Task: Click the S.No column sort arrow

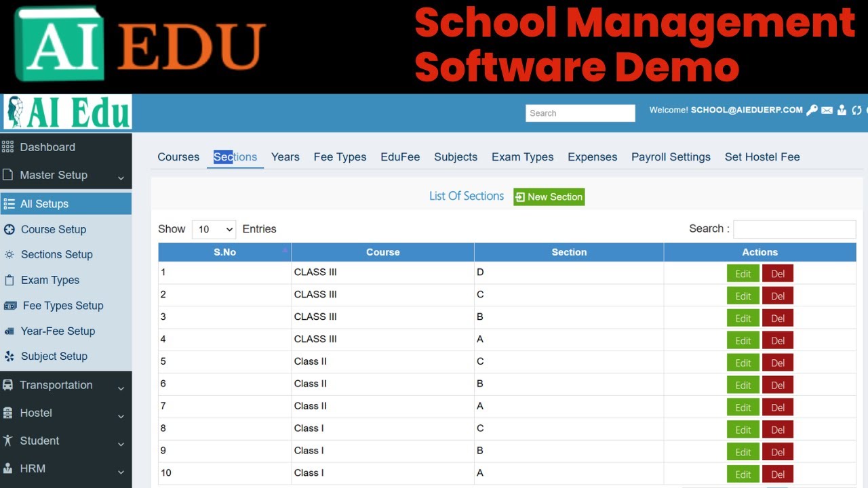Action: click(x=285, y=251)
